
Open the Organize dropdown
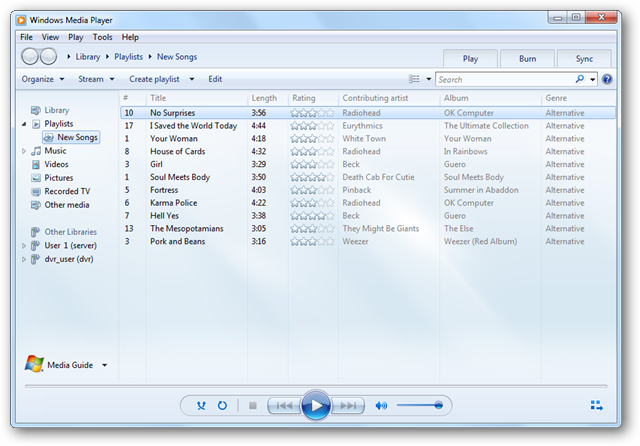pyautogui.click(x=43, y=79)
